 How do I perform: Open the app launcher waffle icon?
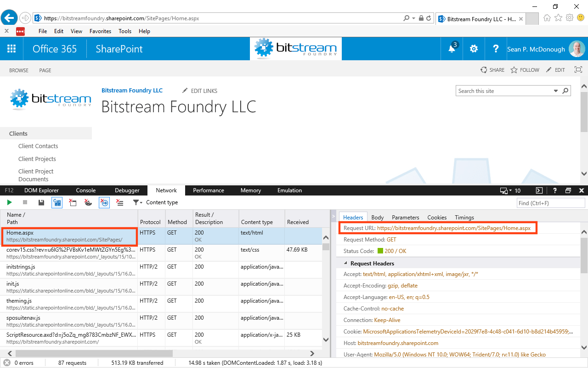(x=11, y=48)
